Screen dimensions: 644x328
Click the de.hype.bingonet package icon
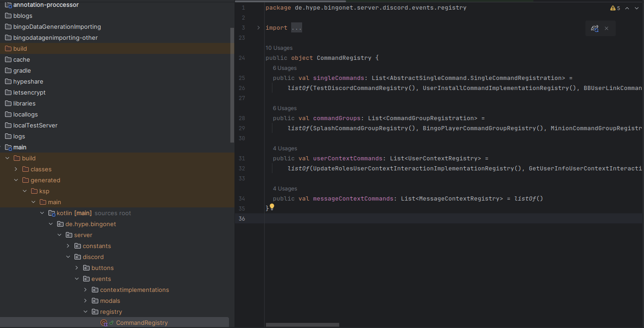60,224
